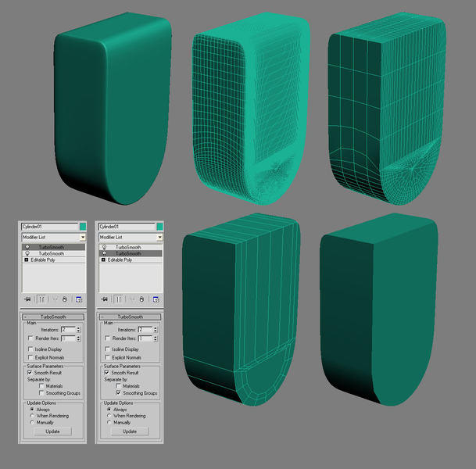Select When Rendering radio in left panel
The width and height of the screenshot is (476, 469).
tap(32, 416)
